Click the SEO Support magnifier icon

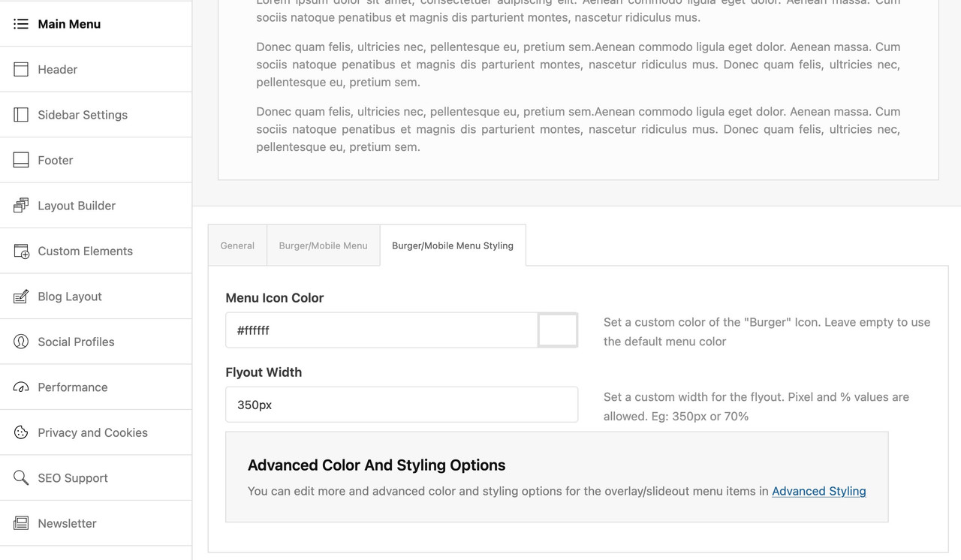coord(21,478)
